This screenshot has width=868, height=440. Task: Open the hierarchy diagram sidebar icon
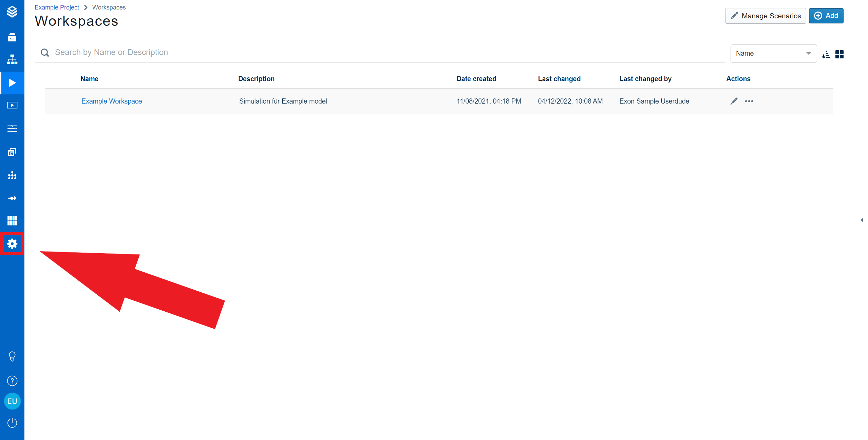[12, 60]
